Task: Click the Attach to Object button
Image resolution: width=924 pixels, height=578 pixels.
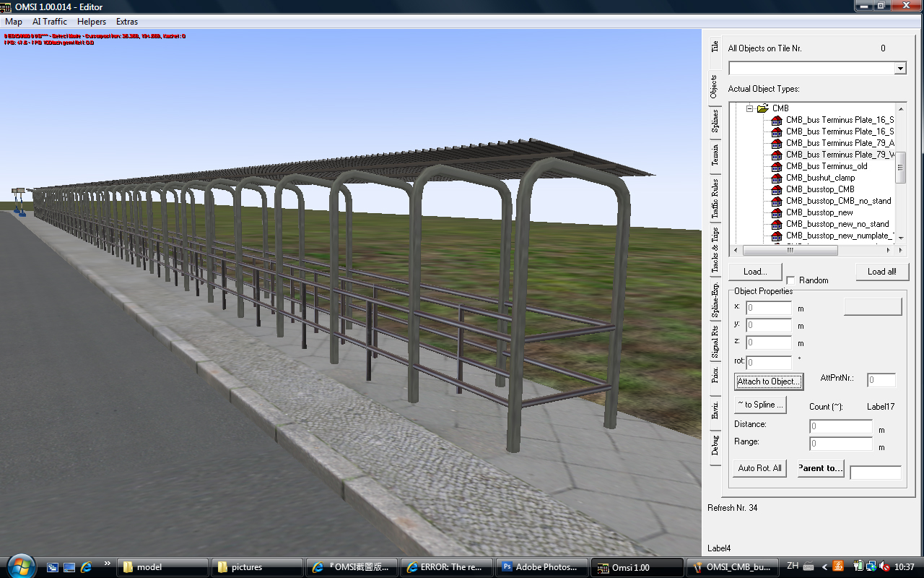Action: tap(768, 381)
